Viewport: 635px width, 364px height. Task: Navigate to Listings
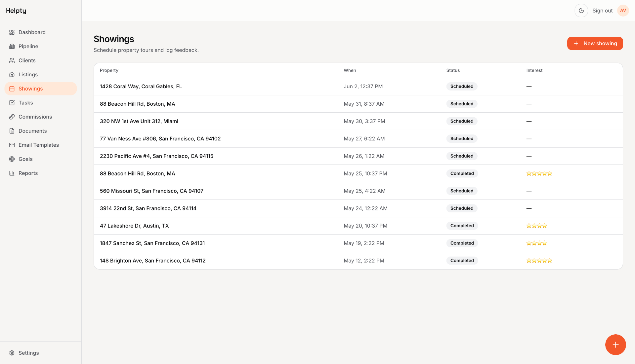[x=41, y=75]
